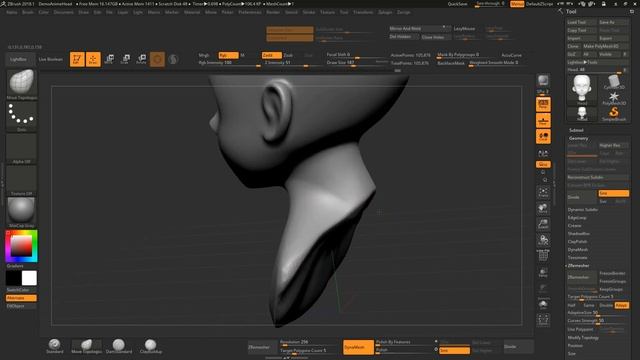Pick a color in the color picker square

pos(21,246)
